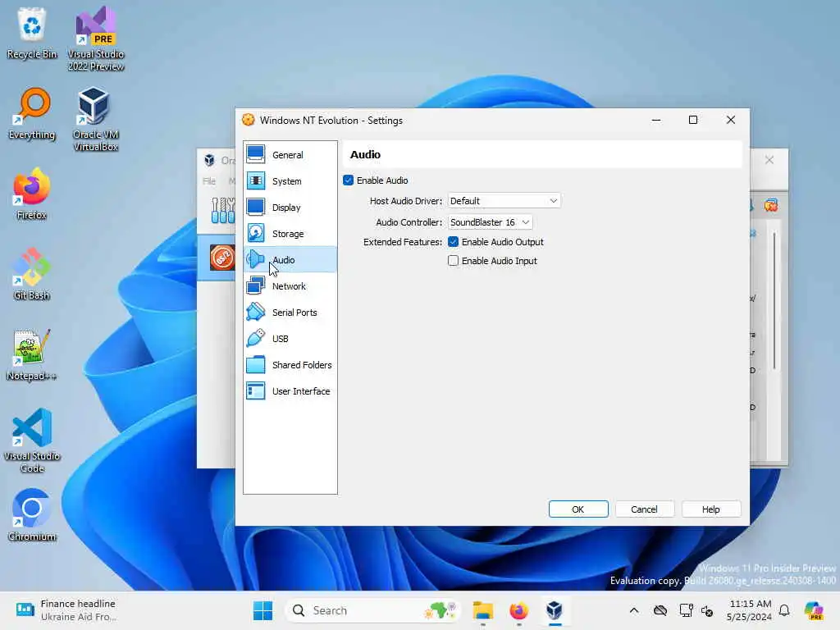Select the Audio speaker icon in sidebar
Image resolution: width=840 pixels, height=630 pixels.
pyautogui.click(x=256, y=260)
